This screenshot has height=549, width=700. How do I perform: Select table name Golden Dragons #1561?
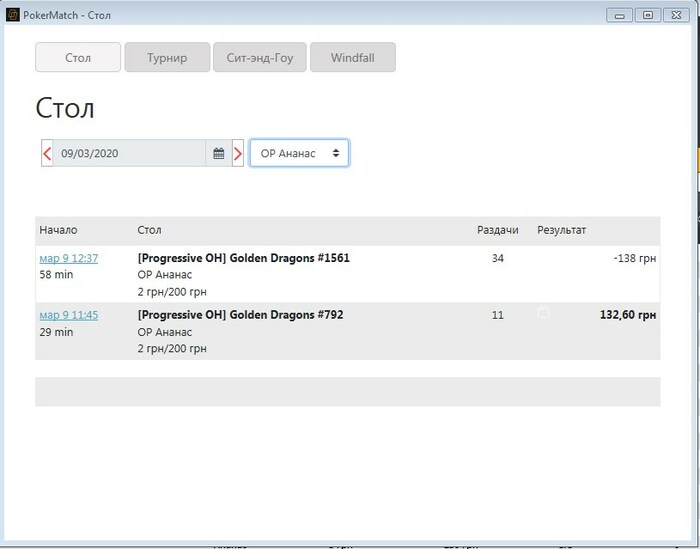pos(243,258)
